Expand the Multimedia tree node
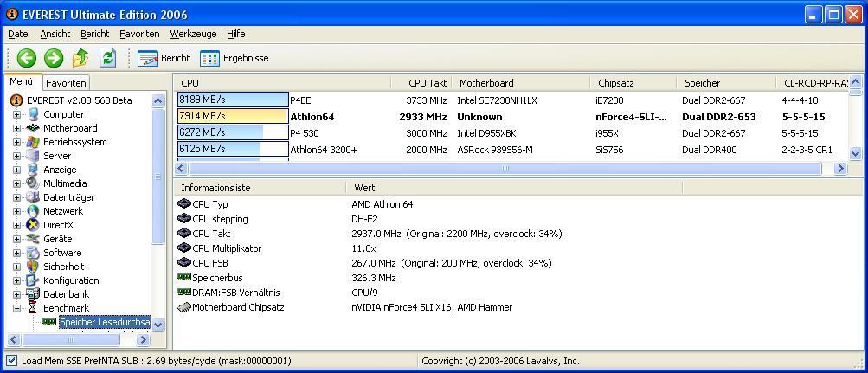 tap(16, 183)
